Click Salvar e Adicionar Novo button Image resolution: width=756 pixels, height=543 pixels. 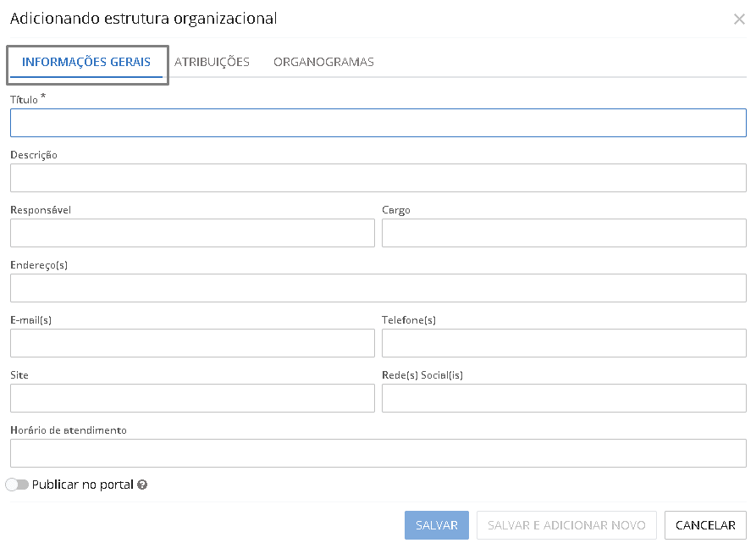566,525
